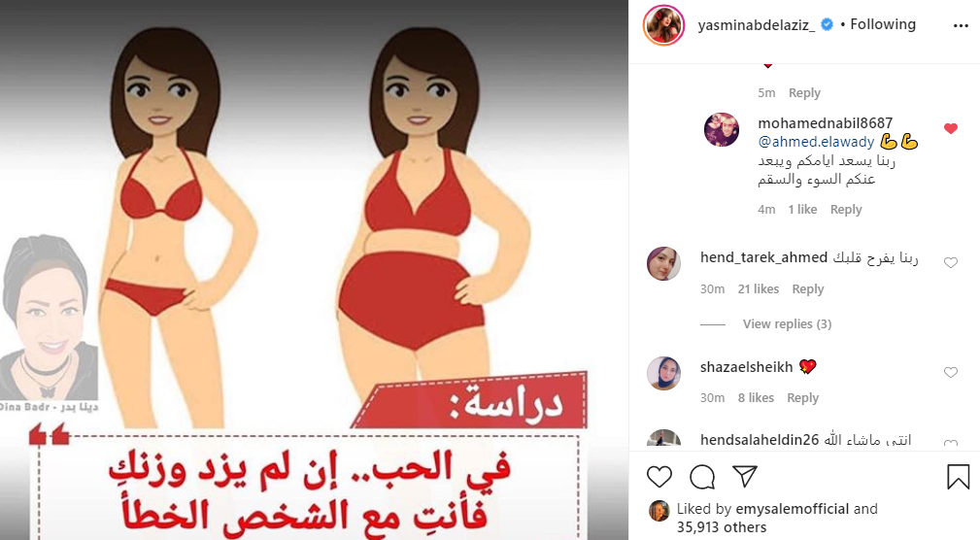Share the post via paper plane icon

[745, 476]
